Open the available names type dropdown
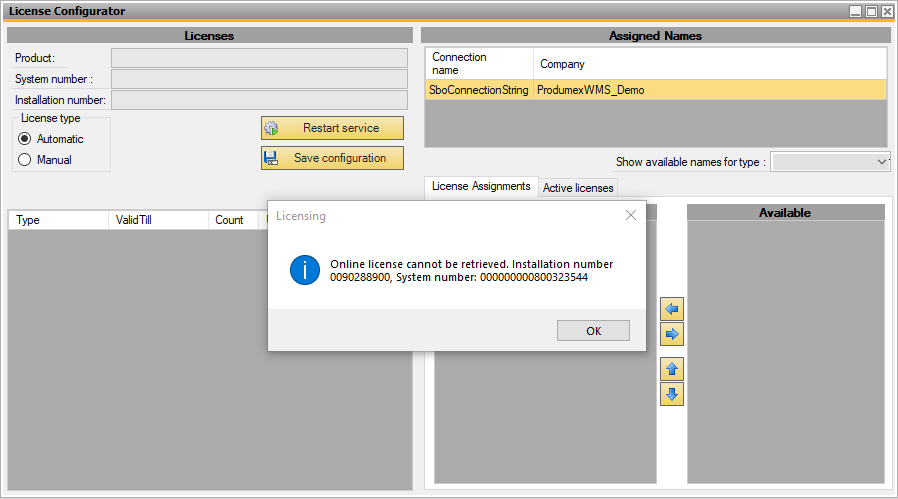The height and width of the screenshot is (499, 898). tap(882, 162)
